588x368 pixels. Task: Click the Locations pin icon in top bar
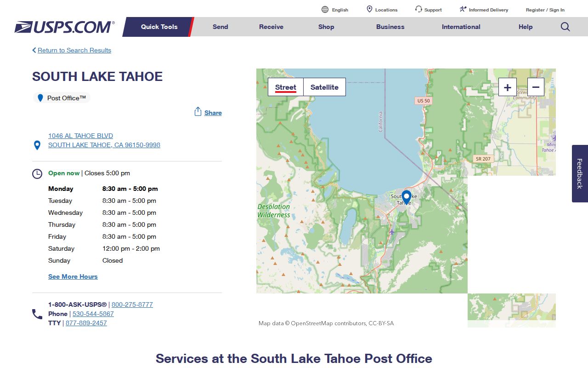pyautogui.click(x=369, y=9)
